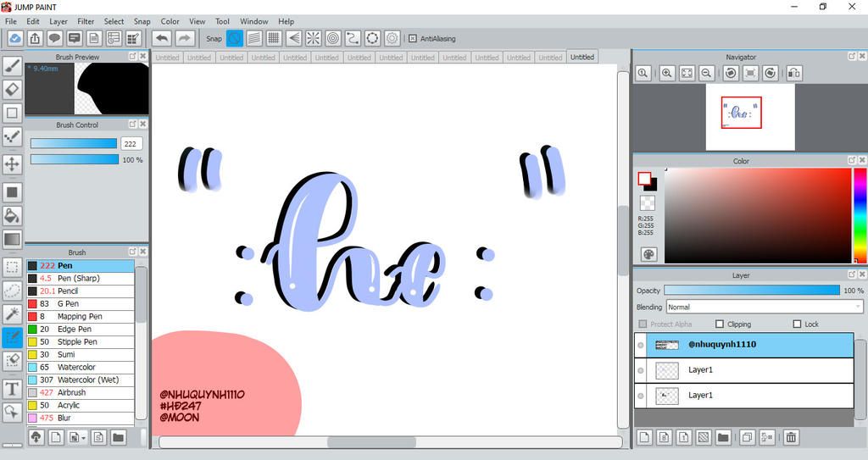The image size is (868, 460).
Task: Click the cloud save icon
Action: [15, 38]
